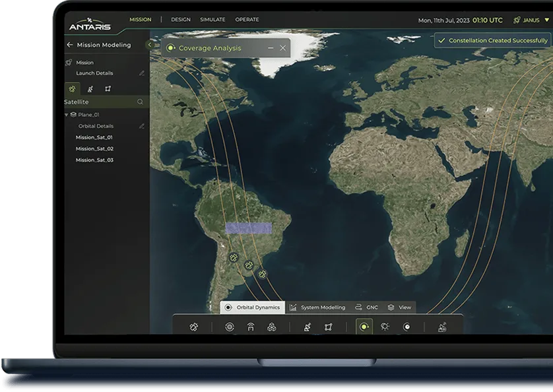
Task: Select the area-of-interest polygon tab in the sidebar
Action: [x=108, y=89]
